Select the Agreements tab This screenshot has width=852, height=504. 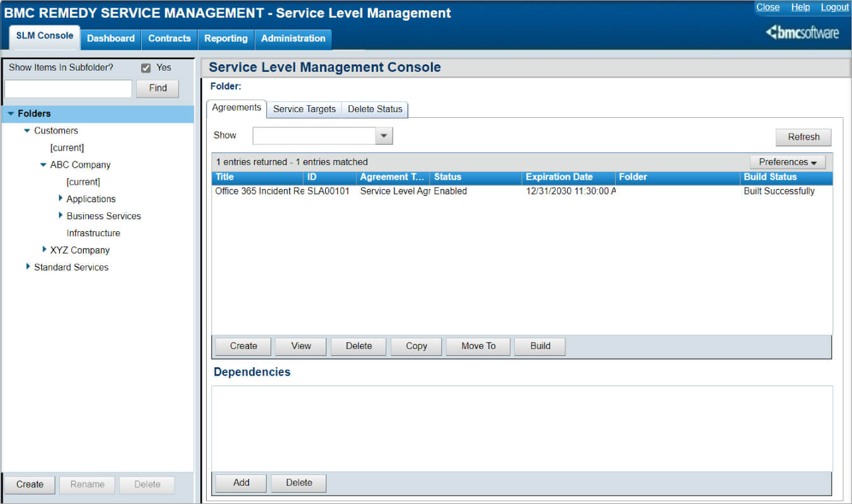pyautogui.click(x=236, y=108)
